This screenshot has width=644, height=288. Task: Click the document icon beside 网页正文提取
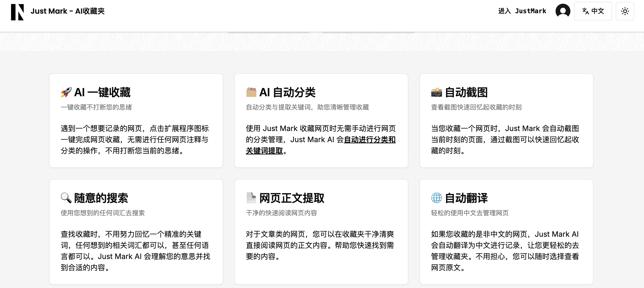[x=251, y=198]
